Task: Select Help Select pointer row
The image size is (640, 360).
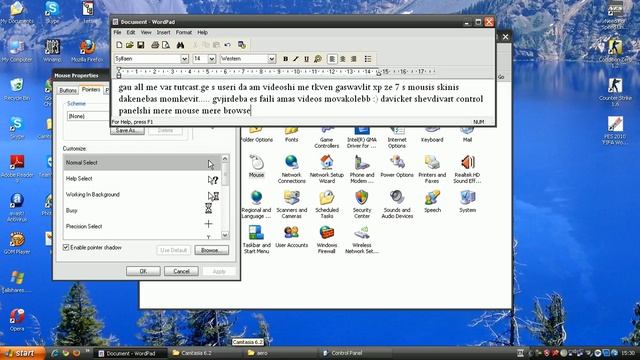Action: tap(142, 179)
